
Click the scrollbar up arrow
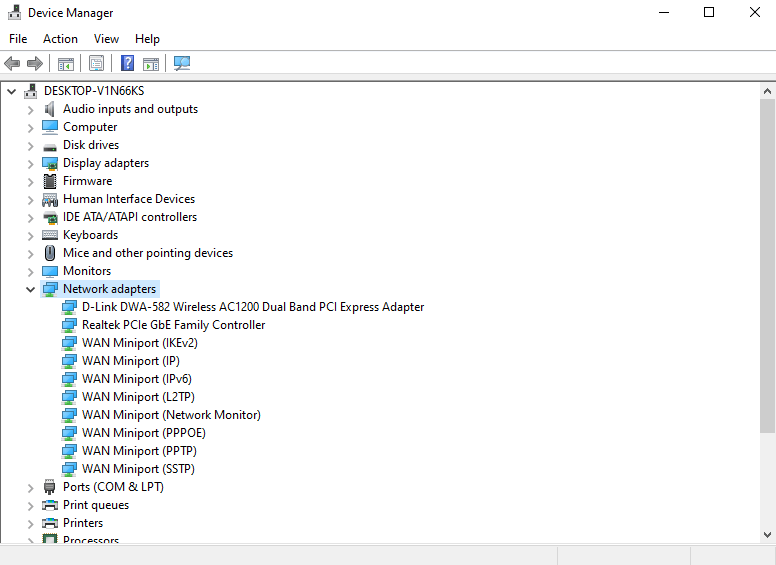point(767,91)
